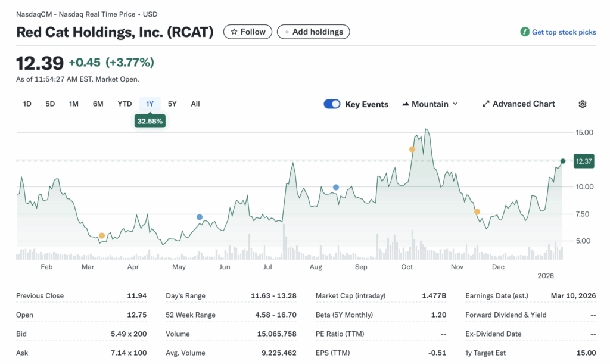Switch to the 1D chart range tab
Screen dimensions: 610x364
(x=26, y=104)
